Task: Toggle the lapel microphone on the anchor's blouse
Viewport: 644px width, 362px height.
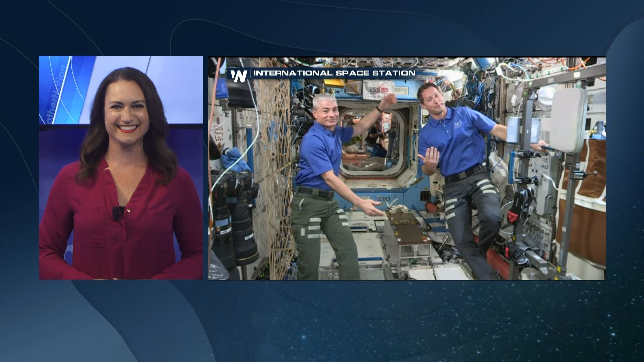Action: click(x=117, y=212)
